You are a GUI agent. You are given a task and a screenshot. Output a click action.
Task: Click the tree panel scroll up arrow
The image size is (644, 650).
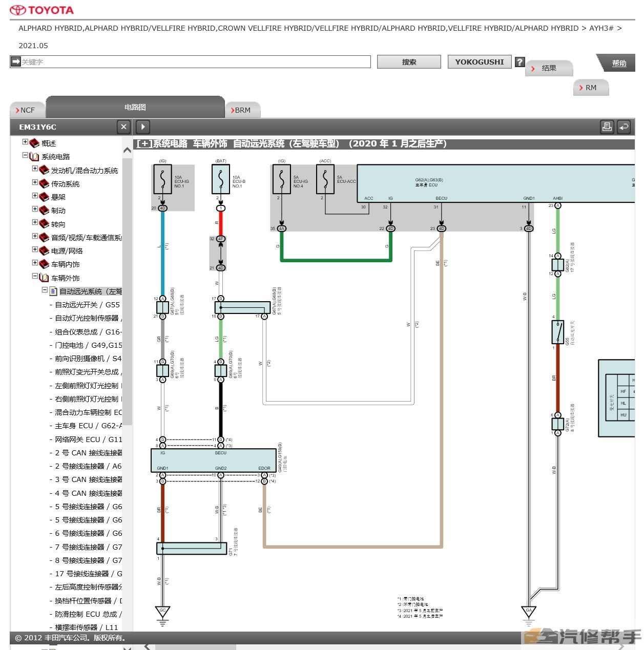pyautogui.click(x=127, y=150)
